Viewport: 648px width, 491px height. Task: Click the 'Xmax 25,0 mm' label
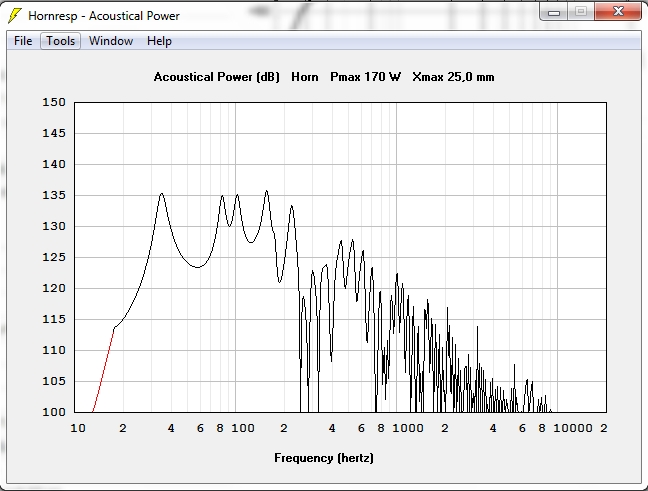[453, 77]
